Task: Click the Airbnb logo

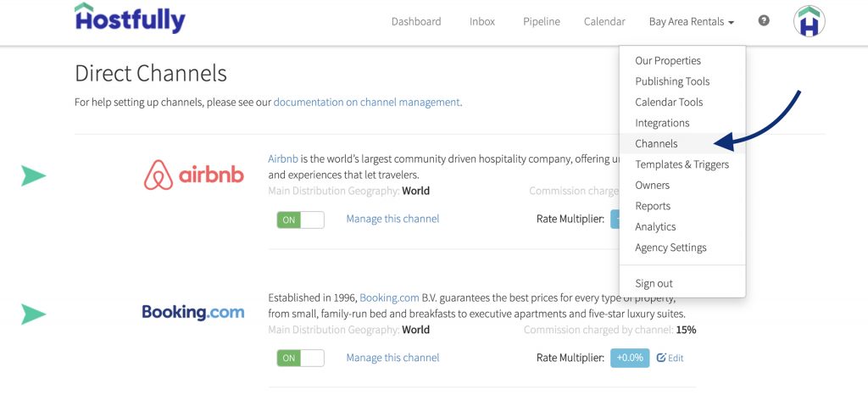Action: (x=194, y=175)
